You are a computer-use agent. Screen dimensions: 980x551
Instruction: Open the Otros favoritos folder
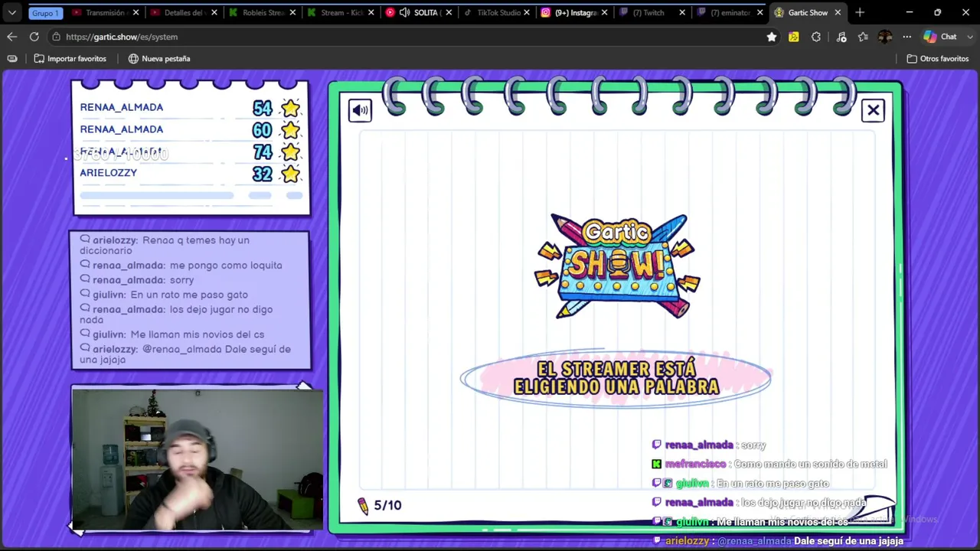[938, 59]
